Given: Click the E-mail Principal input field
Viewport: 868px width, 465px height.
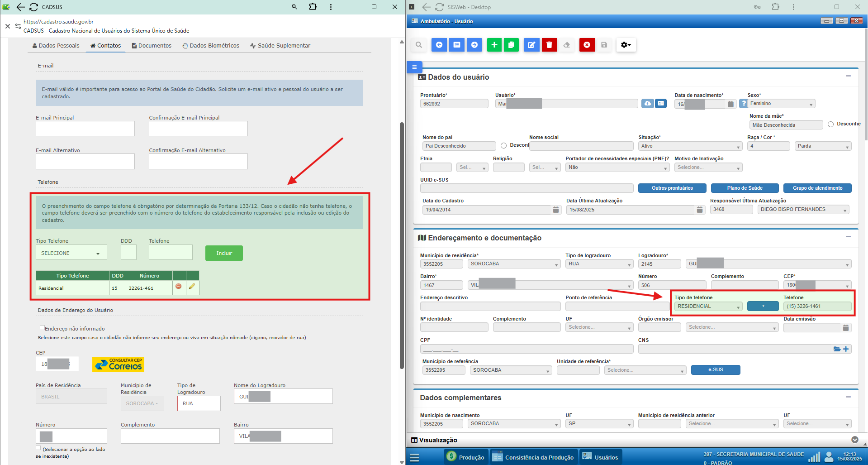Looking at the screenshot, I should click(85, 129).
